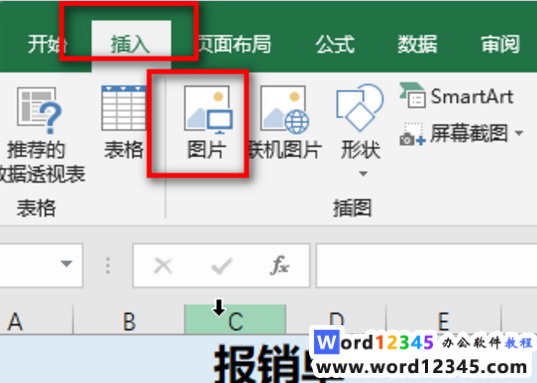The image size is (537, 383).
Task: Insert 联机图片 online picture
Action: click(285, 123)
